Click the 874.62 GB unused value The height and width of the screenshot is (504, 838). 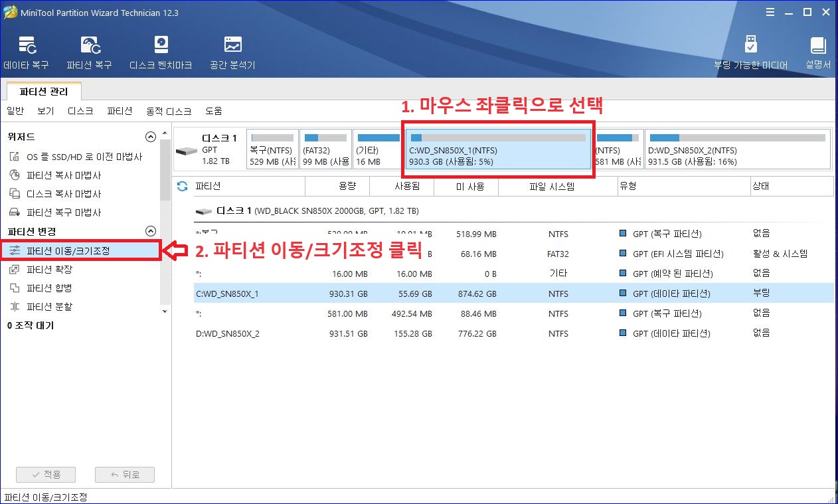click(477, 294)
